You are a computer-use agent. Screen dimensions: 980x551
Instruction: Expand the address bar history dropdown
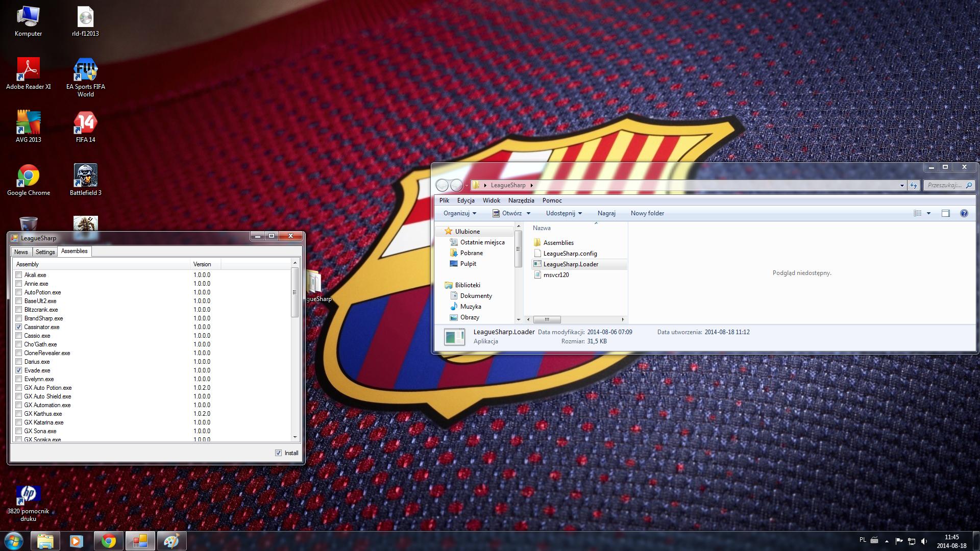902,185
